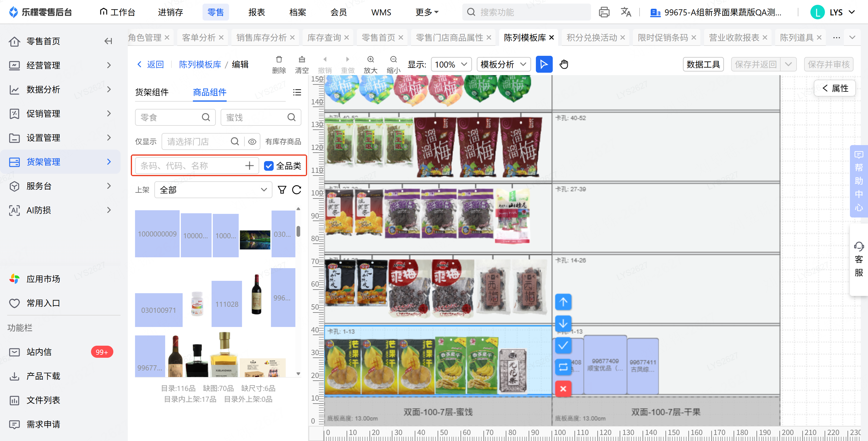Open the 100% display zoom dropdown

pos(451,64)
